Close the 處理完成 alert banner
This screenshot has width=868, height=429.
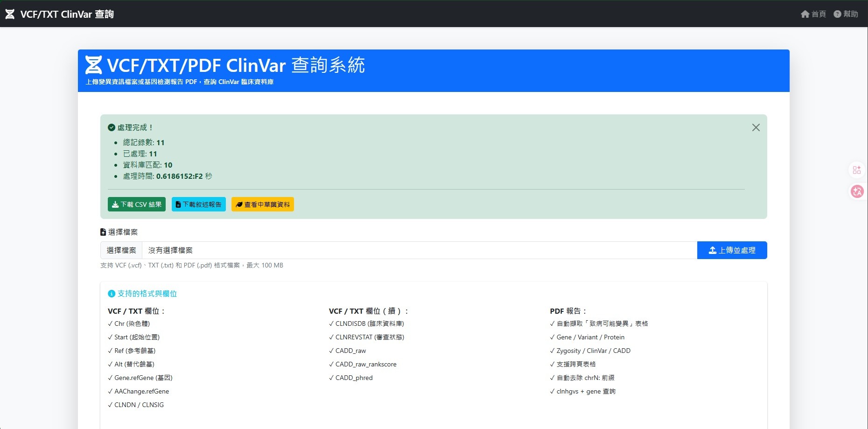coord(756,127)
